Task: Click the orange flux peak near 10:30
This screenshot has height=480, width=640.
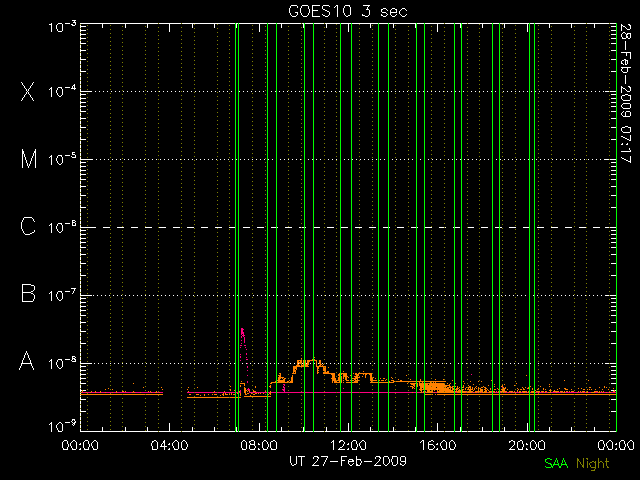Action: coord(313,360)
